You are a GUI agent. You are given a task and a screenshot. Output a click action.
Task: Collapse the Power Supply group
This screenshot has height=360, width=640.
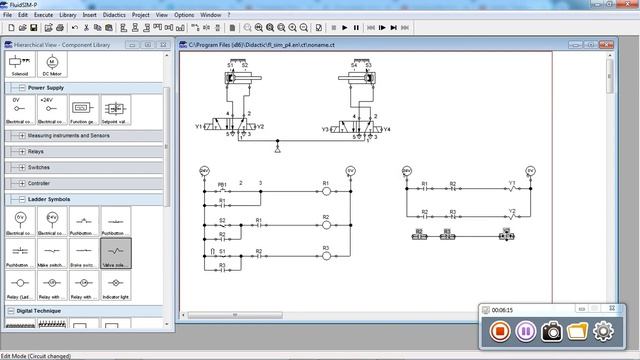[x=22, y=88]
